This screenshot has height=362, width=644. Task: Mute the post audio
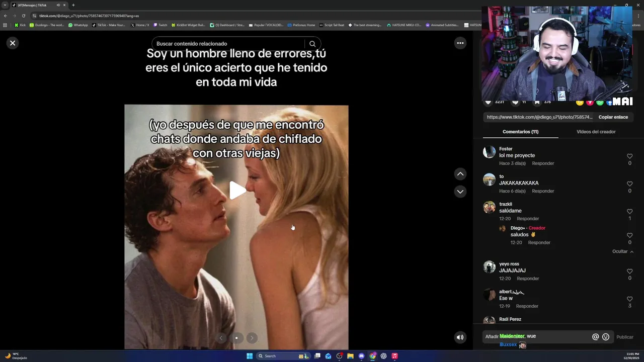click(460, 337)
